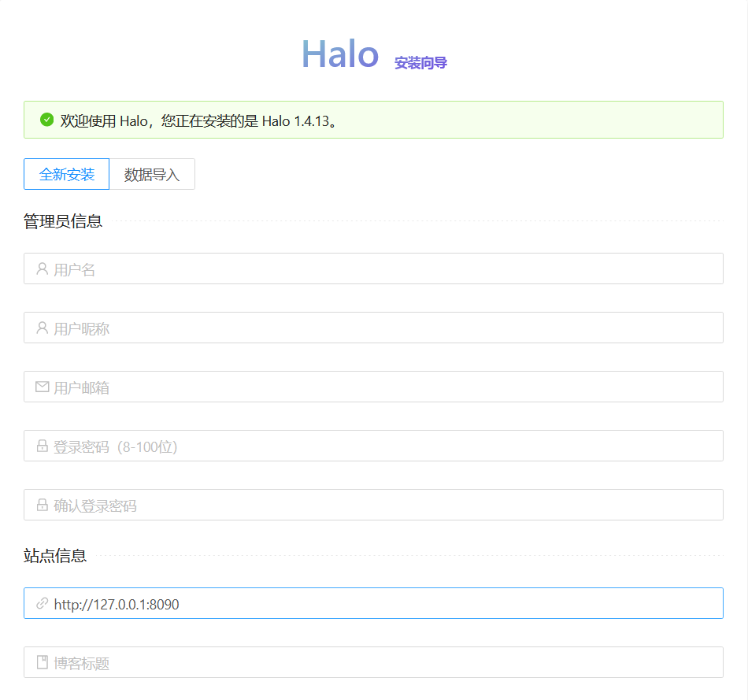Viewport: 748px width, 700px height.
Task: Click the 用户邮箱 input field
Action: [x=373, y=387]
